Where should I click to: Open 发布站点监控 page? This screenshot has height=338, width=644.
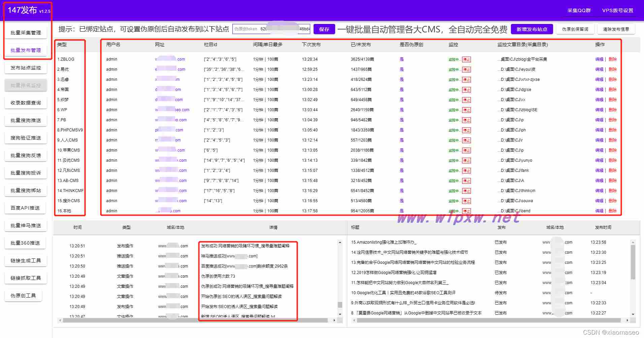pyautogui.click(x=26, y=68)
